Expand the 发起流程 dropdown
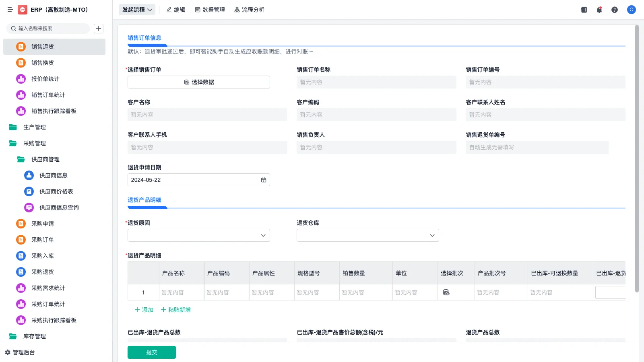This screenshot has width=644, height=362. [137, 10]
